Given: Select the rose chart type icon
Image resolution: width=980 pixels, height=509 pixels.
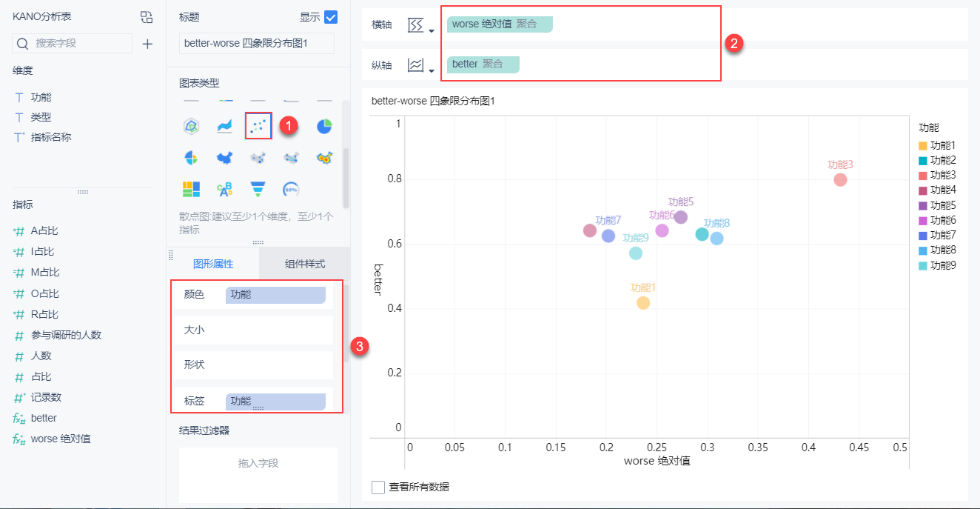Looking at the screenshot, I should pos(189,157).
